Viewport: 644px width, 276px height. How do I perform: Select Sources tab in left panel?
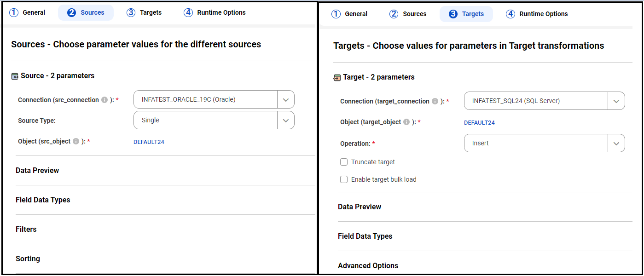(86, 12)
